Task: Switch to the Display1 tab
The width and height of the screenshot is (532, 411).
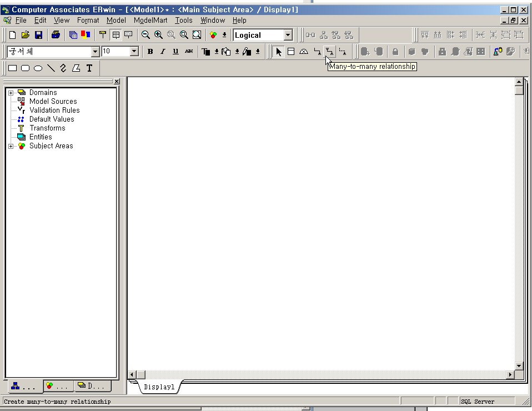Action: [159, 387]
